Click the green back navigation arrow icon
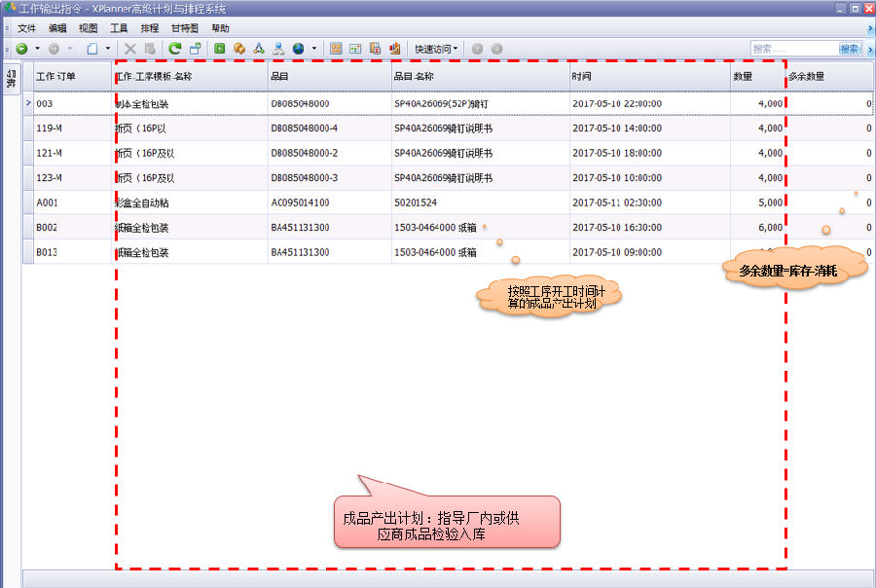This screenshot has height=588, width=876. coord(21,48)
